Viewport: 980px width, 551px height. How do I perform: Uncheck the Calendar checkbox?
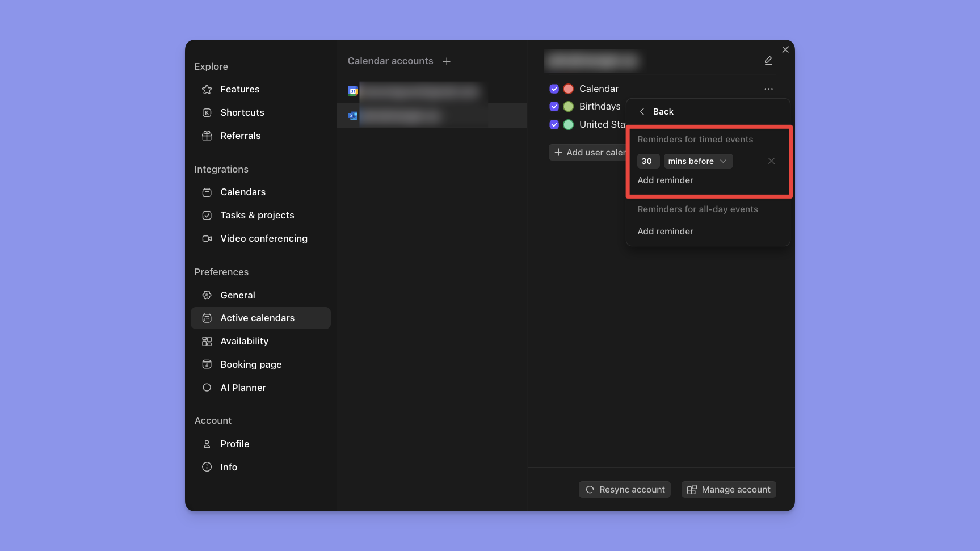pos(554,89)
